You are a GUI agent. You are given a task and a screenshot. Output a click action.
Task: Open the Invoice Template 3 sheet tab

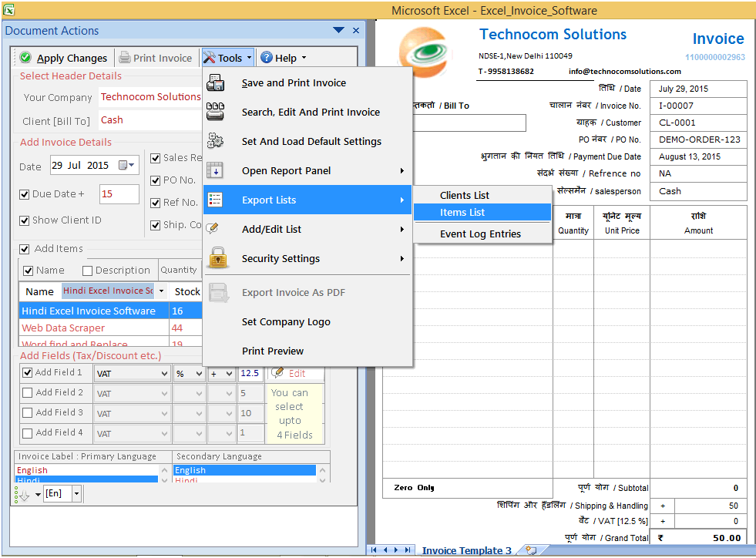467,550
